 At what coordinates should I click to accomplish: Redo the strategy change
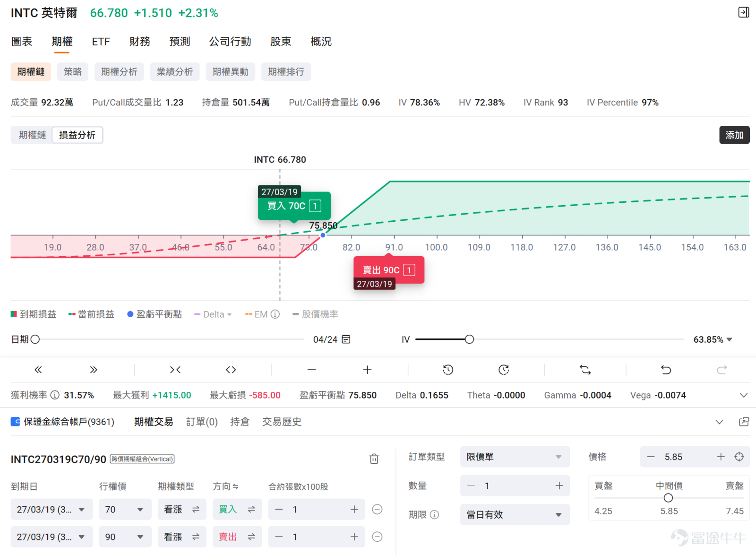pyautogui.click(x=722, y=370)
